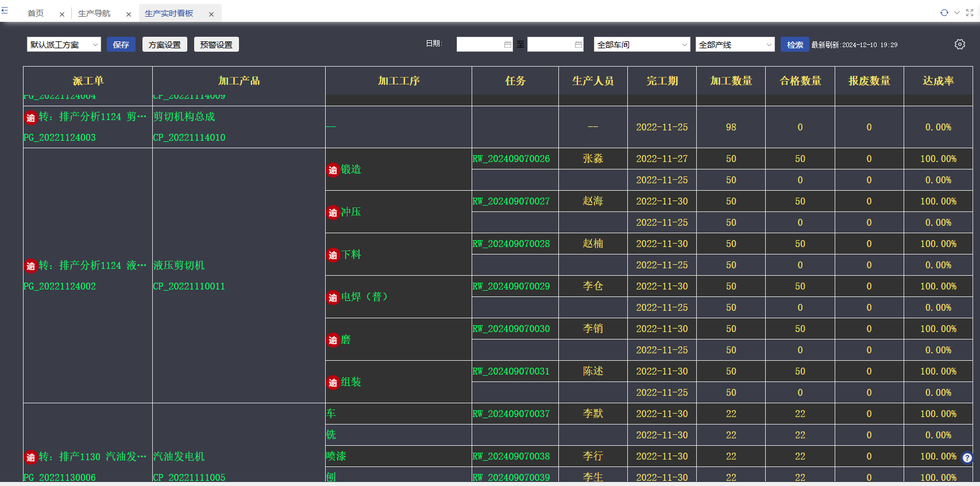Click overdue badge beside 电焊（普）process

pyautogui.click(x=333, y=298)
